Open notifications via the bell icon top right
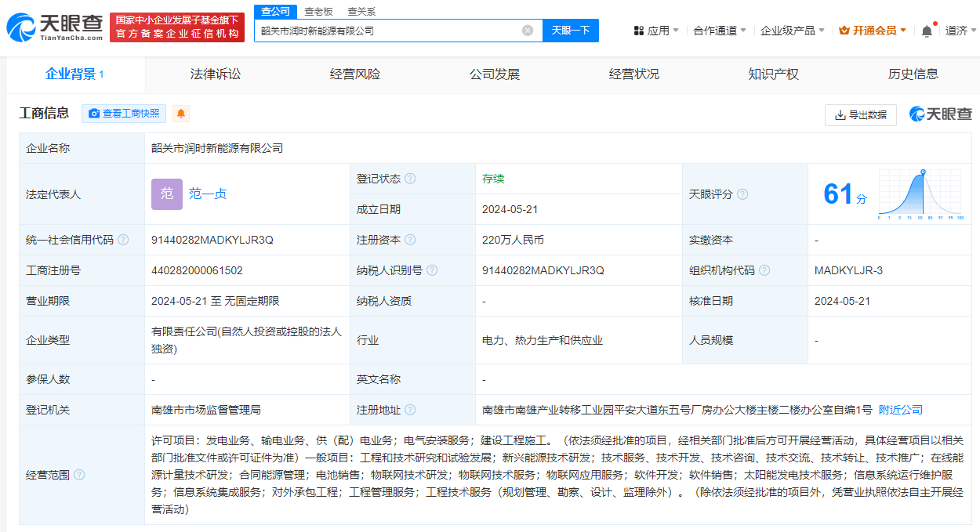This screenshot has height=532, width=980. [926, 28]
